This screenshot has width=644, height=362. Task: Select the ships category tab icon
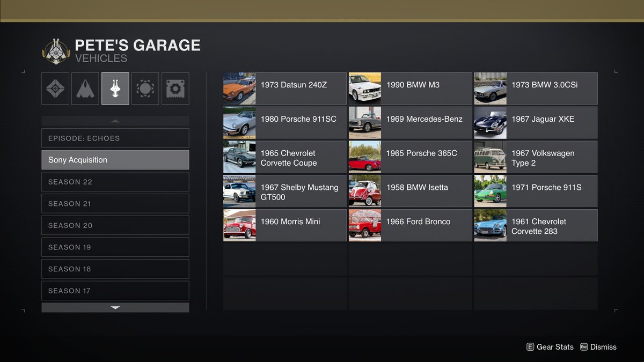(85, 88)
